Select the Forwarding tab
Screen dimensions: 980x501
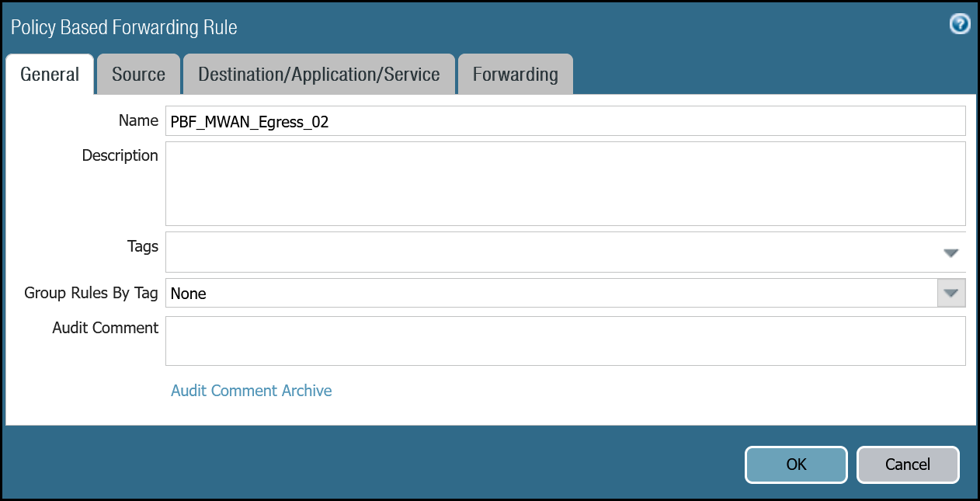click(515, 75)
